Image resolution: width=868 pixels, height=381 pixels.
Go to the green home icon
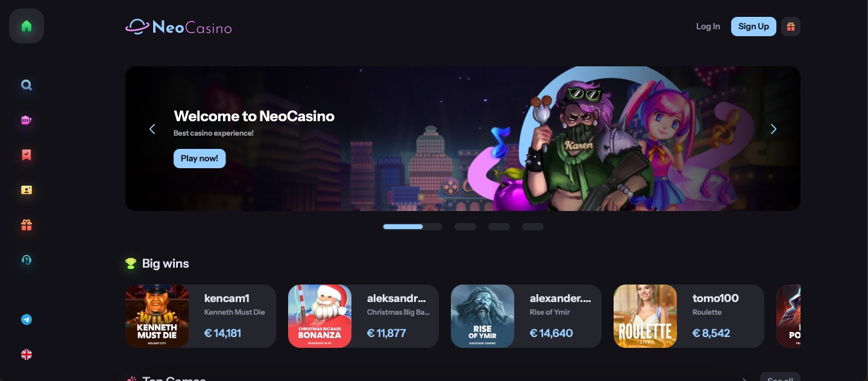point(27,26)
